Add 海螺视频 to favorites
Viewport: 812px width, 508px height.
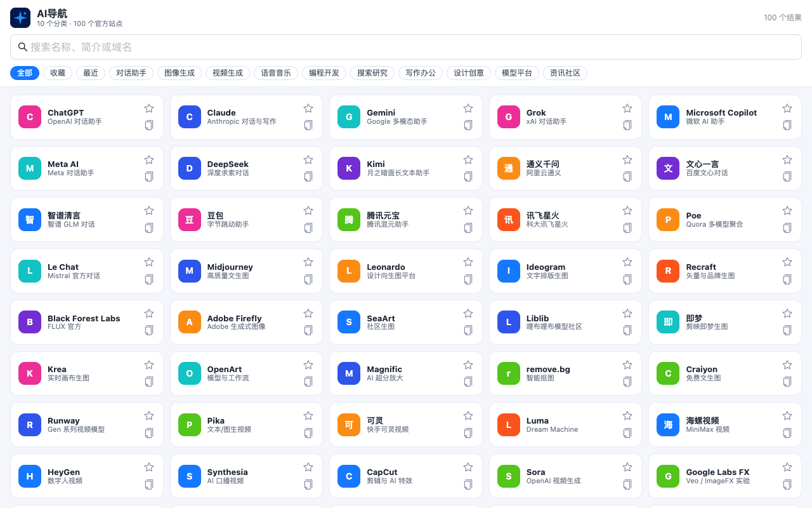787,416
